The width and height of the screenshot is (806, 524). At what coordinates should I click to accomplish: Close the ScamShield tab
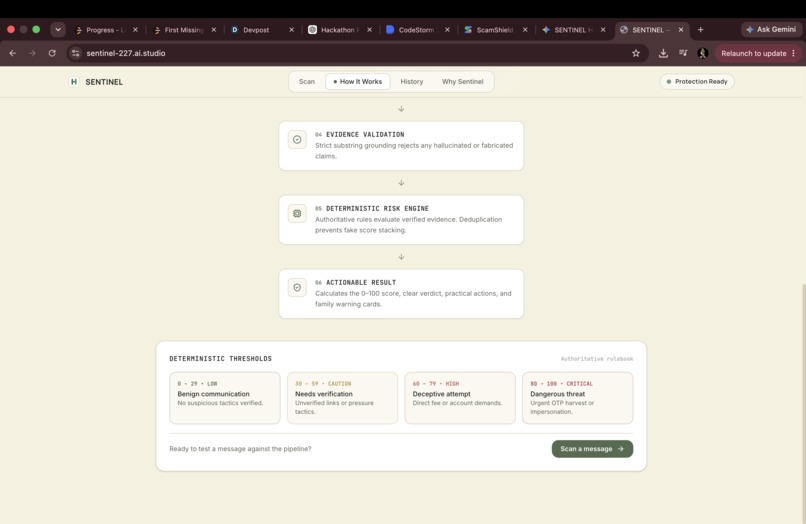(525, 30)
